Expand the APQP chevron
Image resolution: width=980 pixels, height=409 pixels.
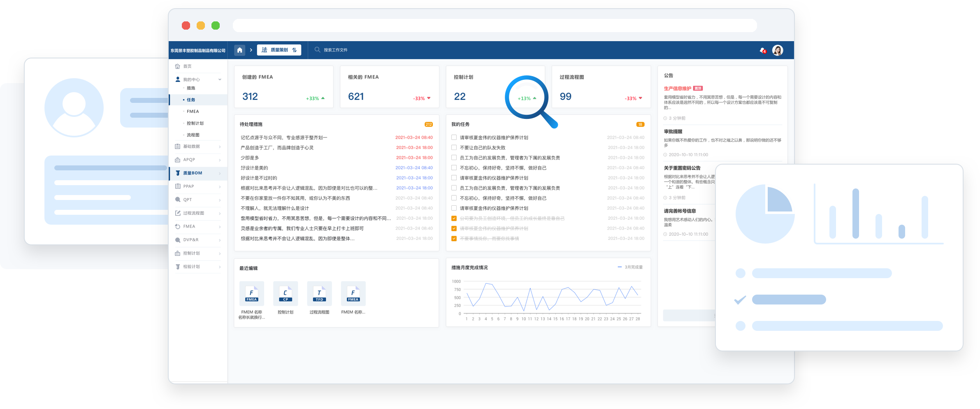[x=220, y=160]
